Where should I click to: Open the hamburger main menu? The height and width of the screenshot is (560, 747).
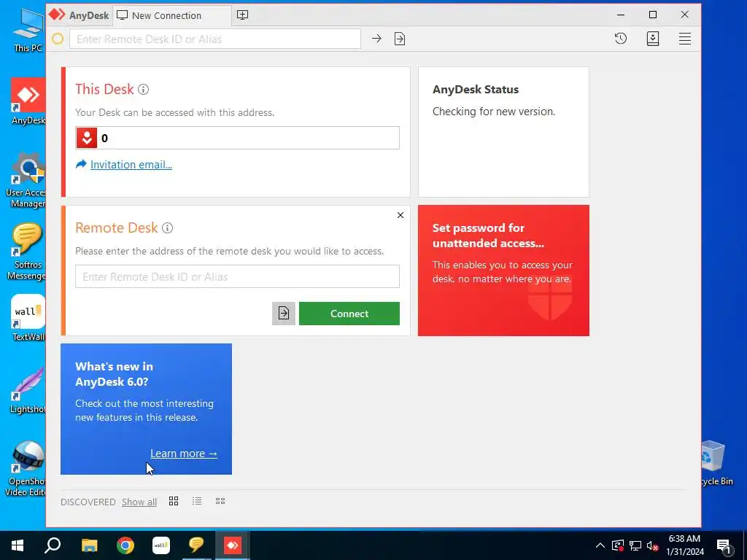click(684, 39)
